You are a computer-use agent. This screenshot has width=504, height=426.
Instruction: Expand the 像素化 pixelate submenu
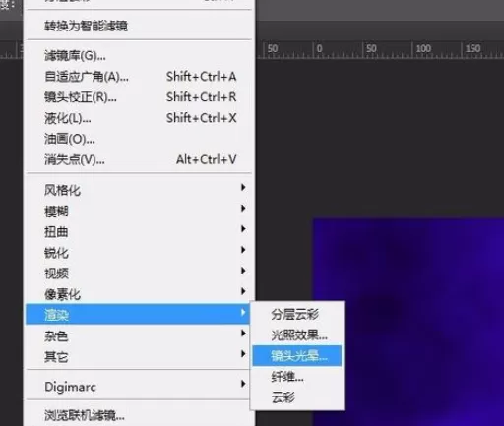coord(139,294)
